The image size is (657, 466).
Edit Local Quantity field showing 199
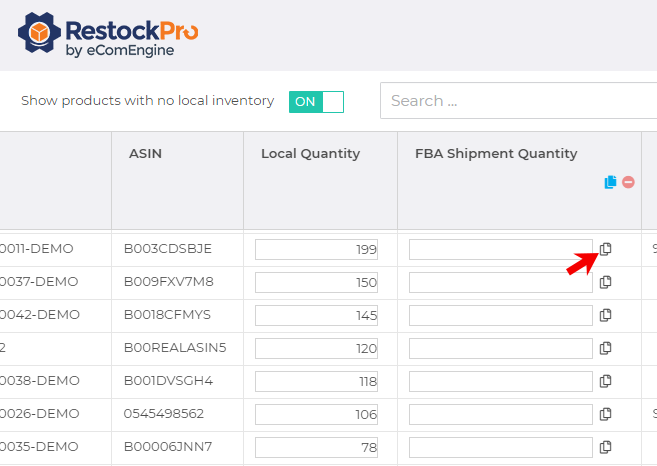click(316, 249)
